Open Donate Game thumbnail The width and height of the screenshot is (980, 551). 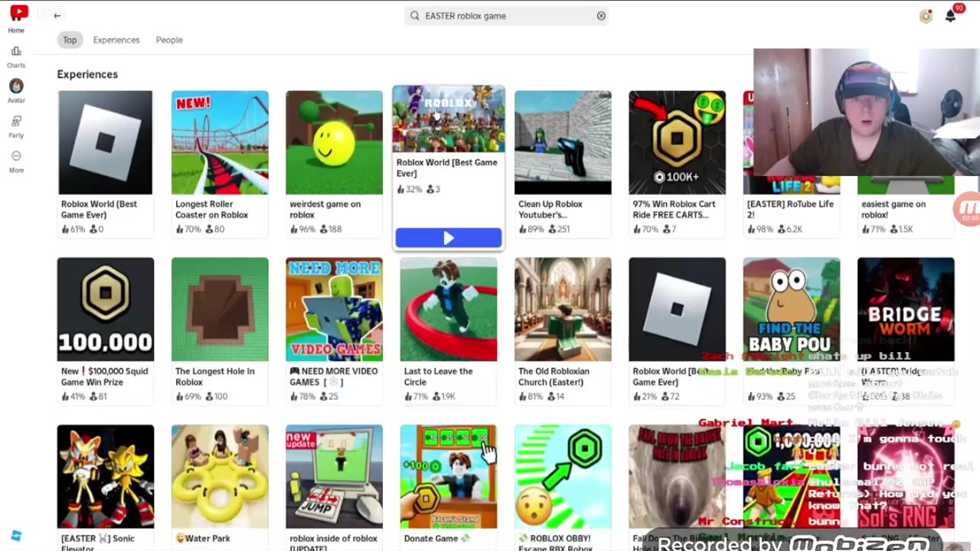tap(449, 476)
